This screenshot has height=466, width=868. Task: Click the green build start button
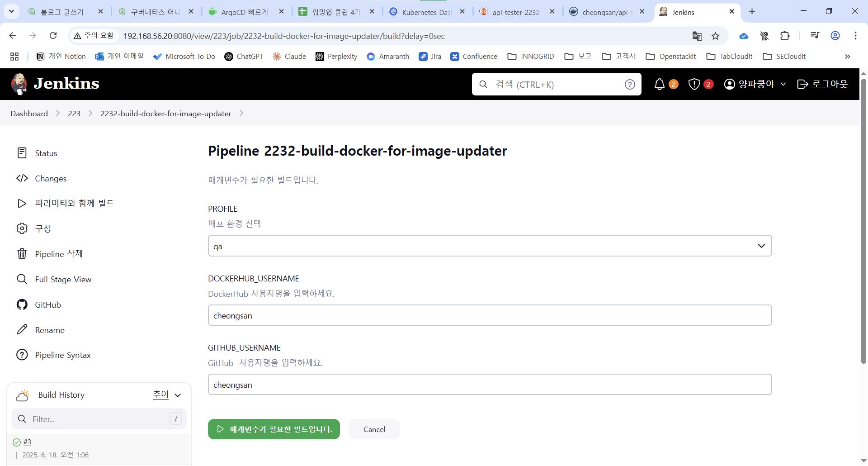274,429
